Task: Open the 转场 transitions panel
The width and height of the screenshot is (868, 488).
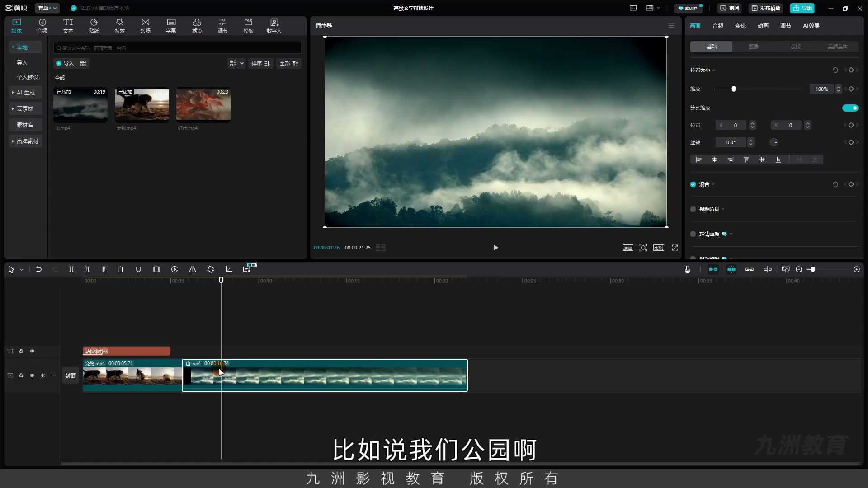Action: 145,26
